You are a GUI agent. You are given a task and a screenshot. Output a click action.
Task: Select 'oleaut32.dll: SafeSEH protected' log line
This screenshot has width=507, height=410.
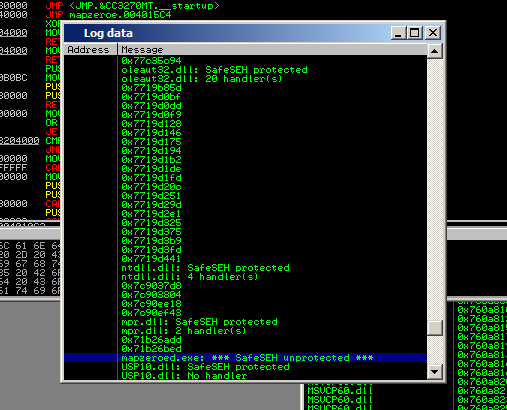[214, 70]
